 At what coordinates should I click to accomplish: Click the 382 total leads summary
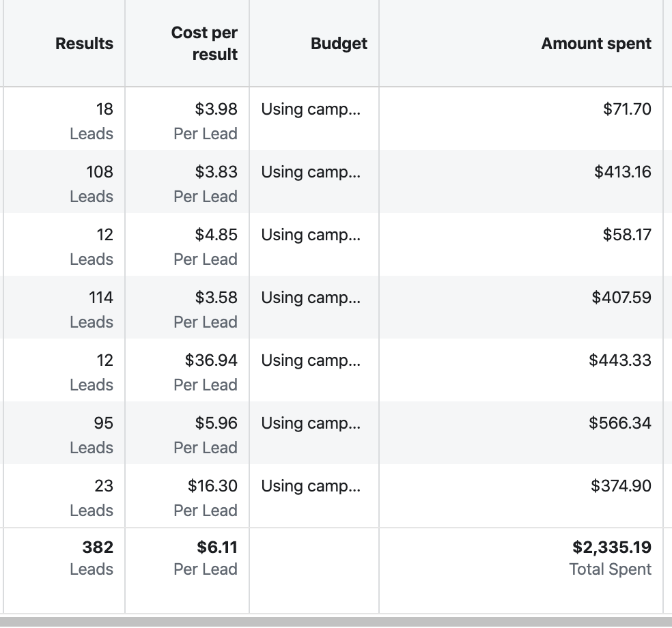[x=97, y=547]
